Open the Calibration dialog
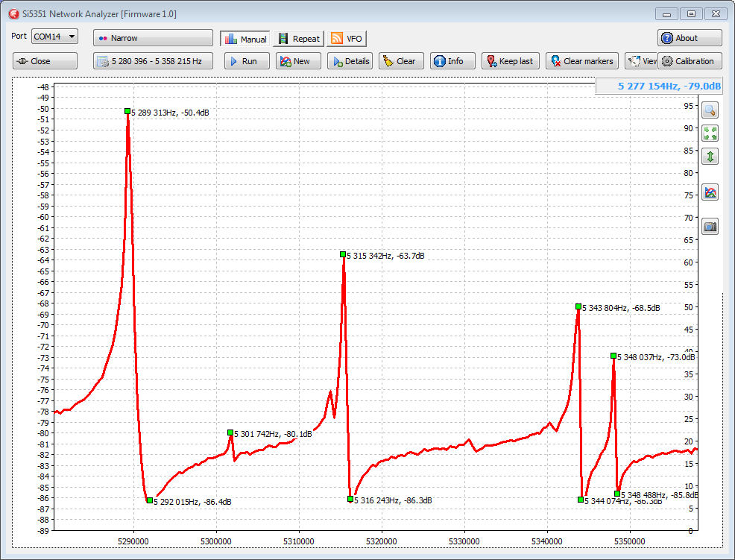This screenshot has height=560, width=735. pos(690,61)
